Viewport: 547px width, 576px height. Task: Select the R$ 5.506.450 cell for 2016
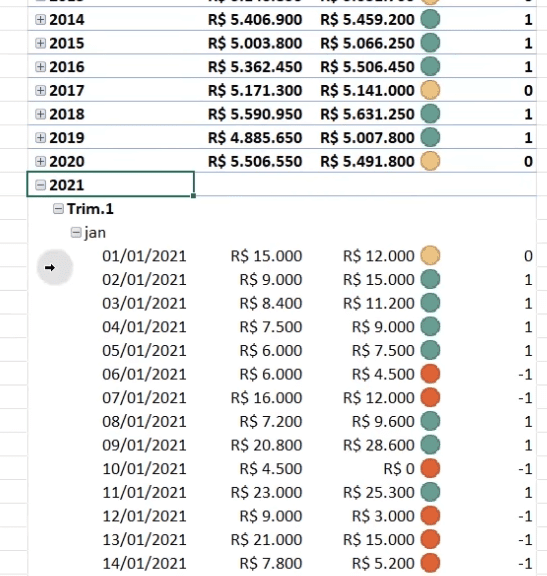pyautogui.click(x=367, y=67)
